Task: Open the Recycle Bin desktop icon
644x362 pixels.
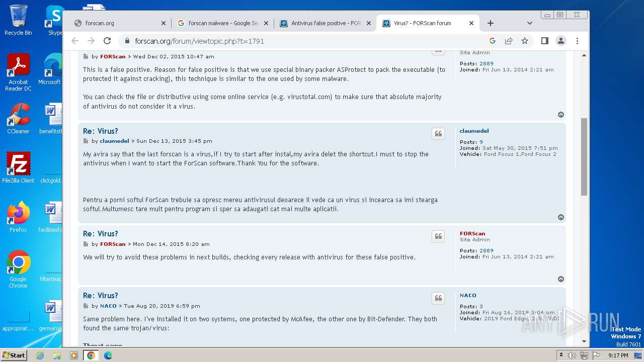Action: (18, 20)
